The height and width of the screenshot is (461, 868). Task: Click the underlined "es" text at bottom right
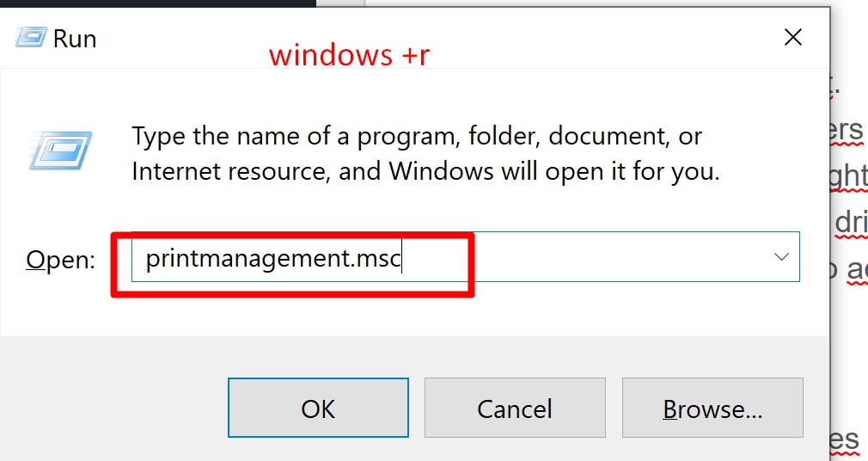(846, 439)
